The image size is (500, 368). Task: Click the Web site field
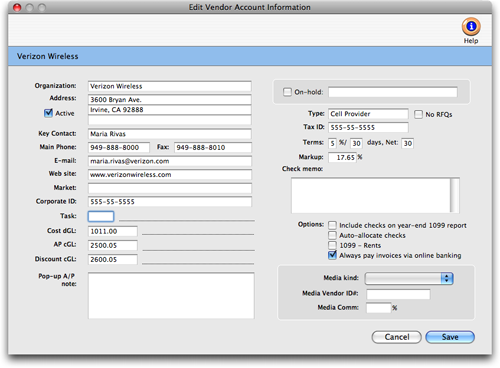pyautogui.click(x=170, y=175)
